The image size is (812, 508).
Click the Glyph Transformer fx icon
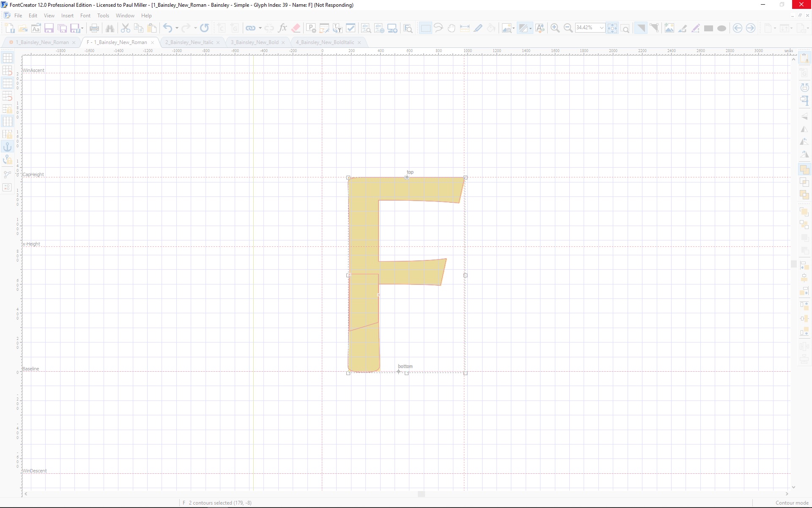pos(283,28)
